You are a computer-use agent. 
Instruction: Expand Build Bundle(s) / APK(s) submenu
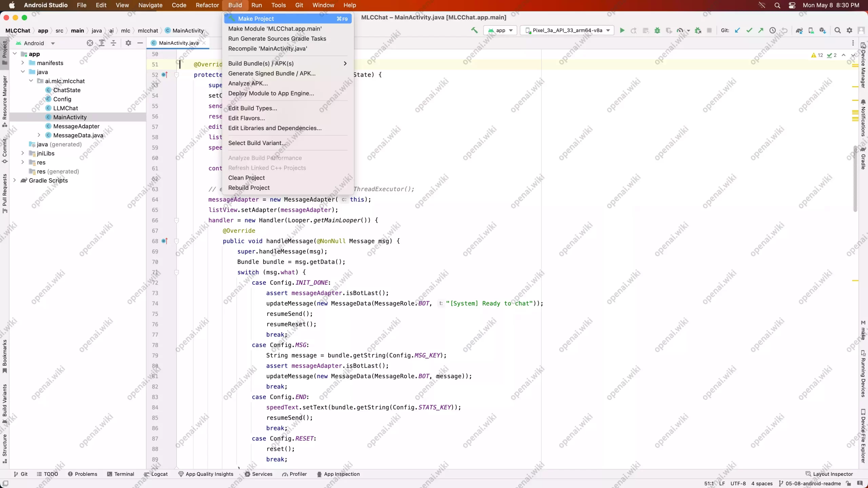point(261,63)
